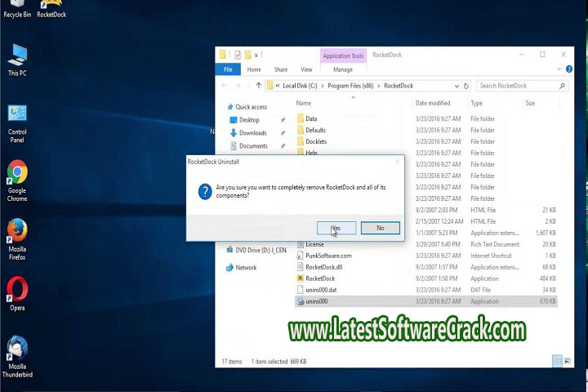The height and width of the screenshot is (392, 588).
Task: Refresh the RocketDock folder view
Action: 466,86
